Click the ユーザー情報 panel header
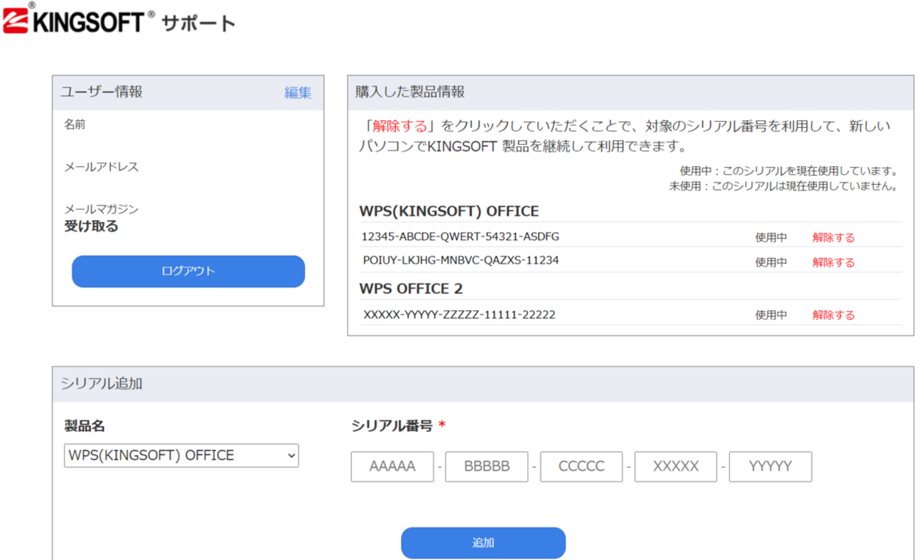The height and width of the screenshot is (560, 924). [x=188, y=92]
